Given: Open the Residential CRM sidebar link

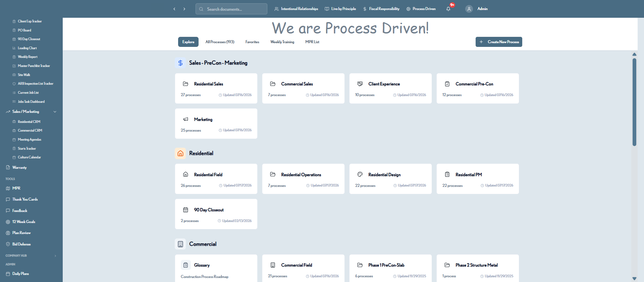Looking at the screenshot, I should tap(29, 122).
